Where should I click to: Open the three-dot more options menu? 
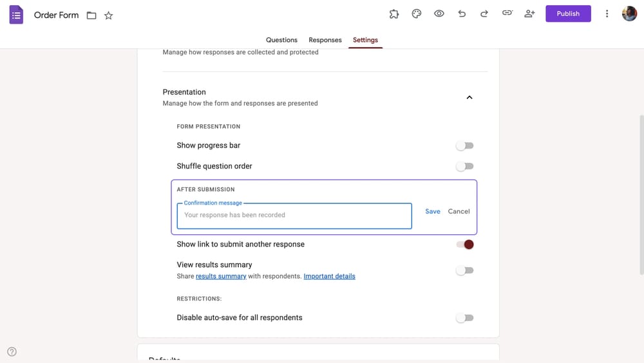pos(607,14)
